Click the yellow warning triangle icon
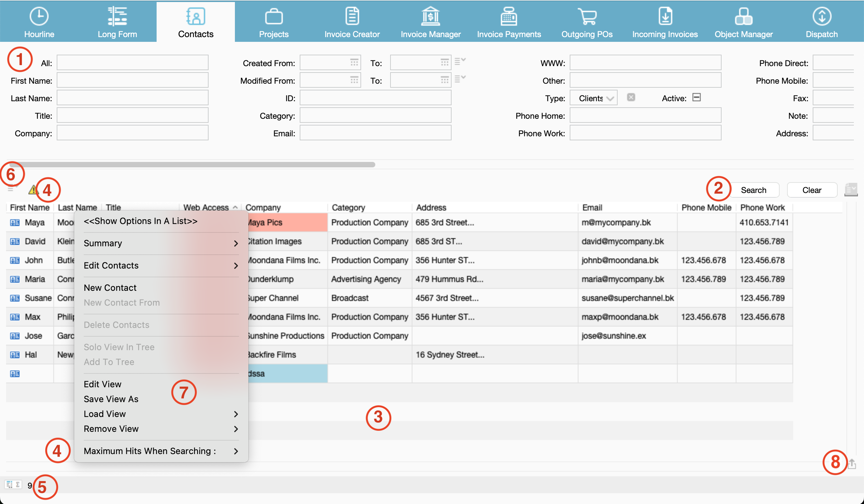The width and height of the screenshot is (864, 504). pos(33,190)
